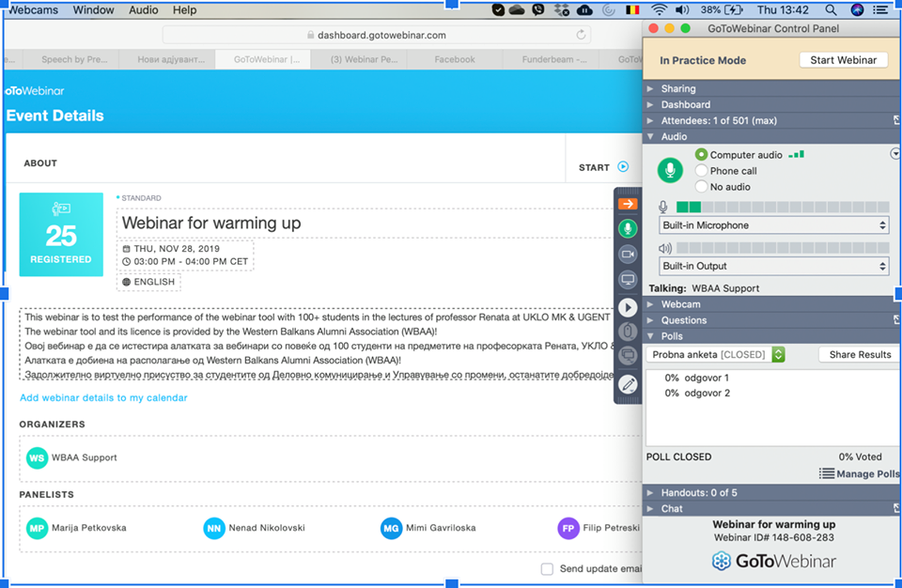The height and width of the screenshot is (588, 902).
Task: Turn on webcam from the grab tab
Action: point(628,255)
